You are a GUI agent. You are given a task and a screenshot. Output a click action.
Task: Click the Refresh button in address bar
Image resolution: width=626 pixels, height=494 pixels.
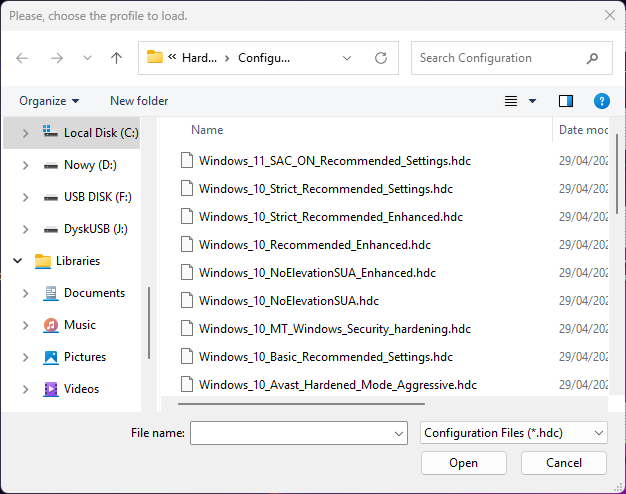click(381, 58)
